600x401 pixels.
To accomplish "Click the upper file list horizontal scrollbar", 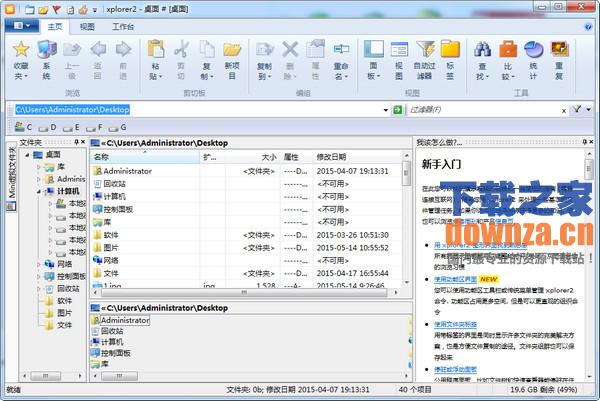I will click(245, 292).
